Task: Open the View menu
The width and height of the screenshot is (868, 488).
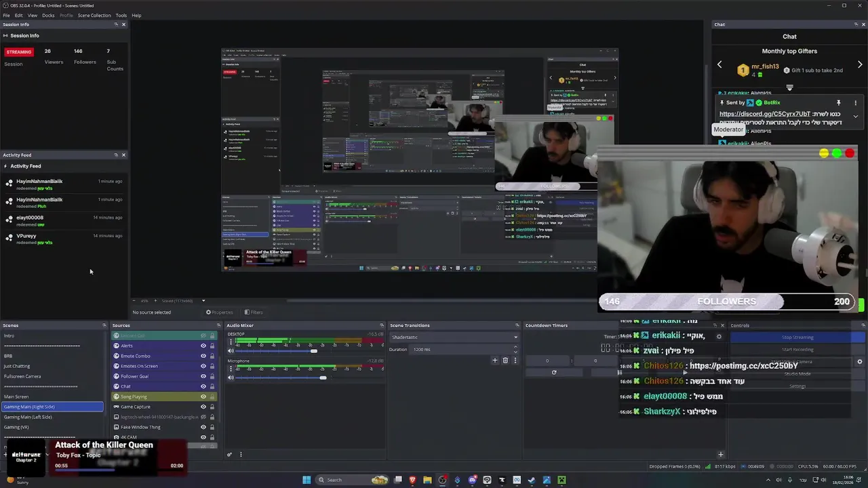Action: click(x=33, y=15)
